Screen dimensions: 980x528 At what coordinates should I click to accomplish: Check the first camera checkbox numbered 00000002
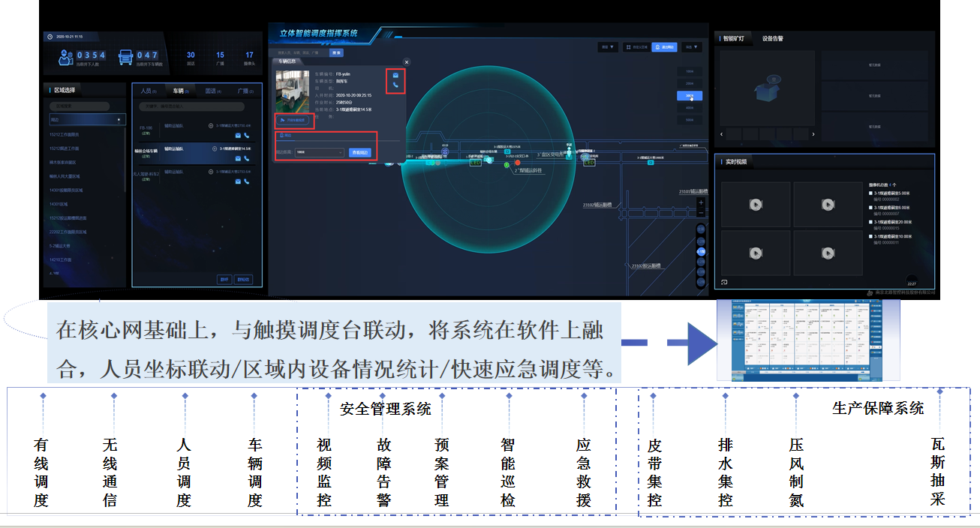870,193
